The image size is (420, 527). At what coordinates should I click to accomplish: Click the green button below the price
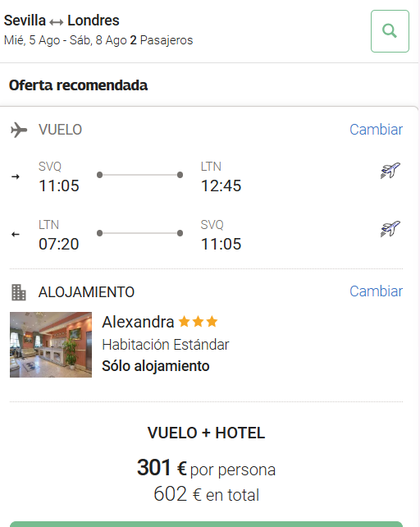pos(206,524)
